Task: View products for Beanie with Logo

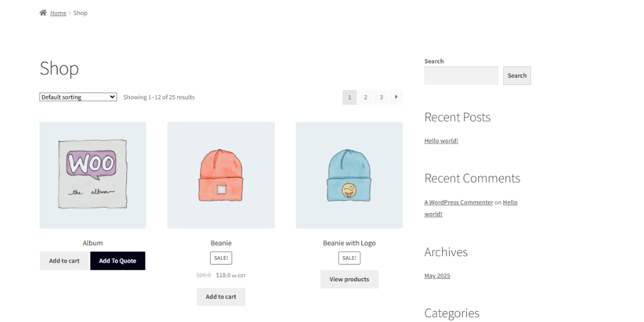Action: pyautogui.click(x=349, y=280)
